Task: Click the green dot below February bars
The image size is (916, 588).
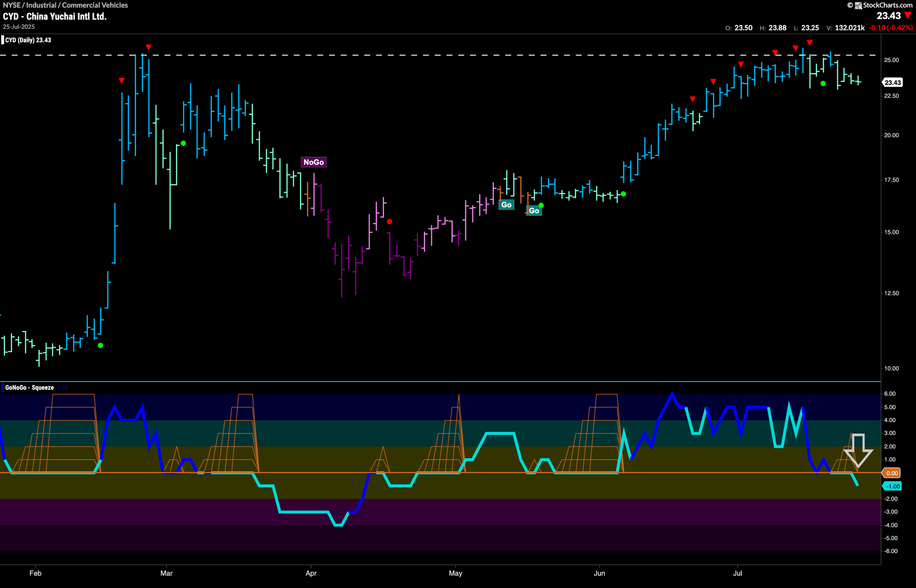Action: click(101, 346)
